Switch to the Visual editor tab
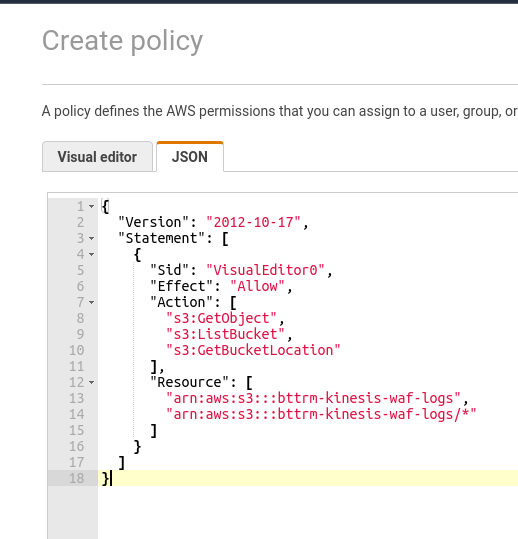The width and height of the screenshot is (518, 539). 97,157
